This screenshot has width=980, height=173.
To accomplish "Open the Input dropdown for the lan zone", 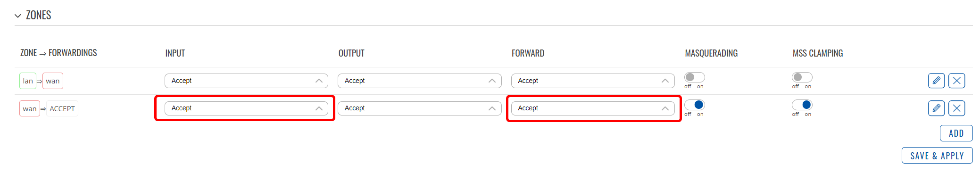I will (x=246, y=81).
